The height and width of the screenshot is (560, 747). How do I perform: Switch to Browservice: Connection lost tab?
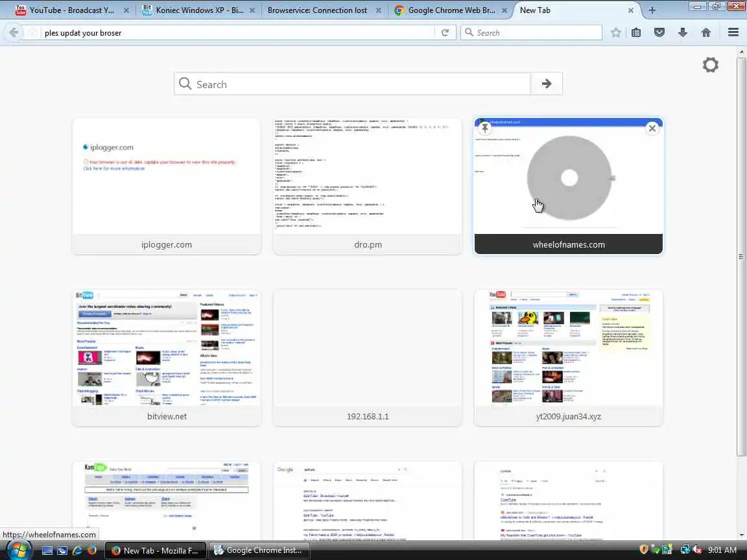317,10
